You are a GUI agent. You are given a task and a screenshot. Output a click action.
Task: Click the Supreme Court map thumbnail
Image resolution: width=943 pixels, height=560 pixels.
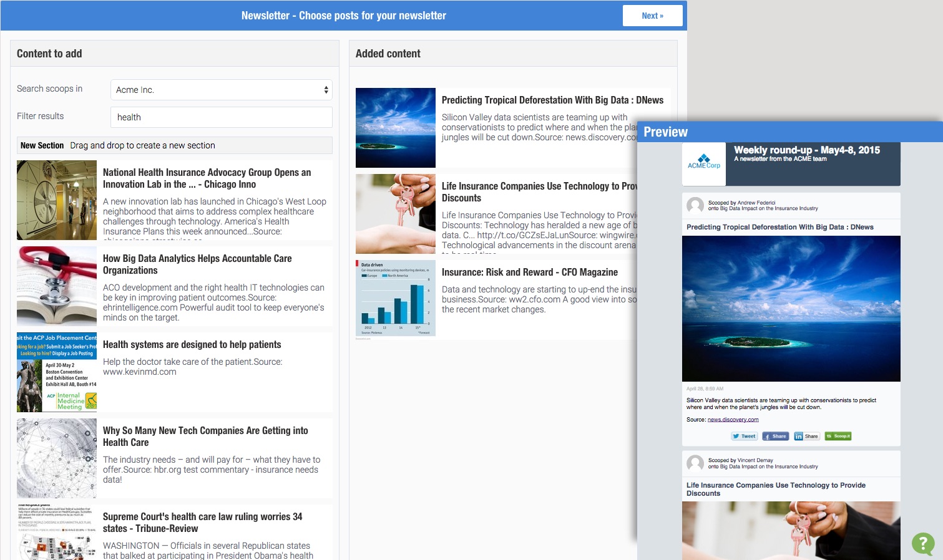click(x=57, y=532)
